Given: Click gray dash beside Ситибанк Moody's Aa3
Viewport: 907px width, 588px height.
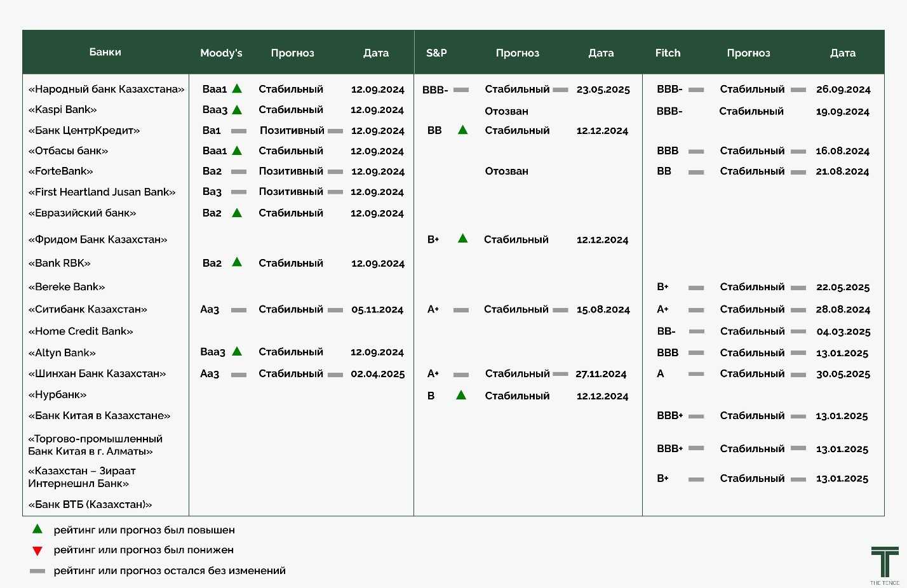Looking at the screenshot, I should click(x=239, y=310).
